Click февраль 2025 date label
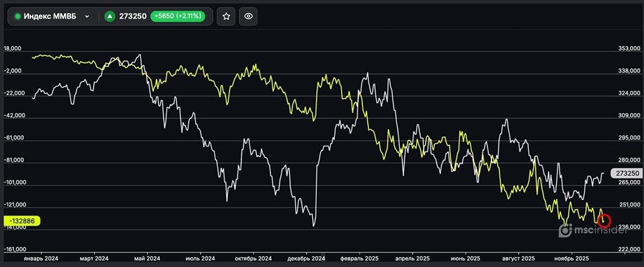The width and height of the screenshot is (644, 267). pyautogui.click(x=361, y=259)
